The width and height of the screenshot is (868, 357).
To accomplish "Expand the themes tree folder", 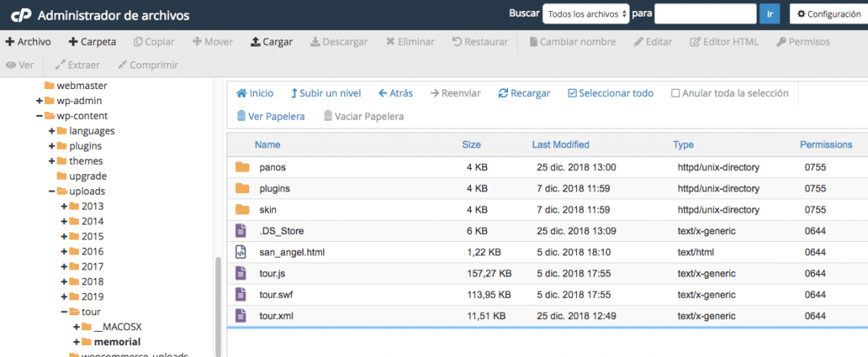I will pyautogui.click(x=51, y=162).
